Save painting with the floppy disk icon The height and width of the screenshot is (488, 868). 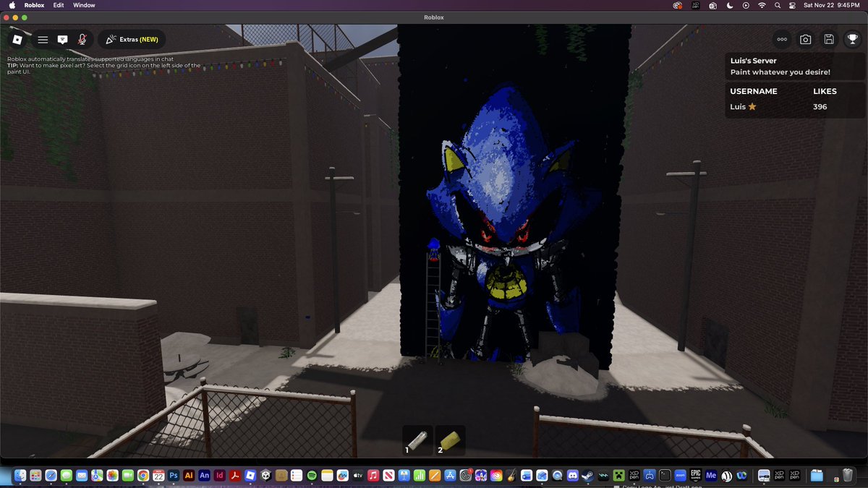(829, 40)
